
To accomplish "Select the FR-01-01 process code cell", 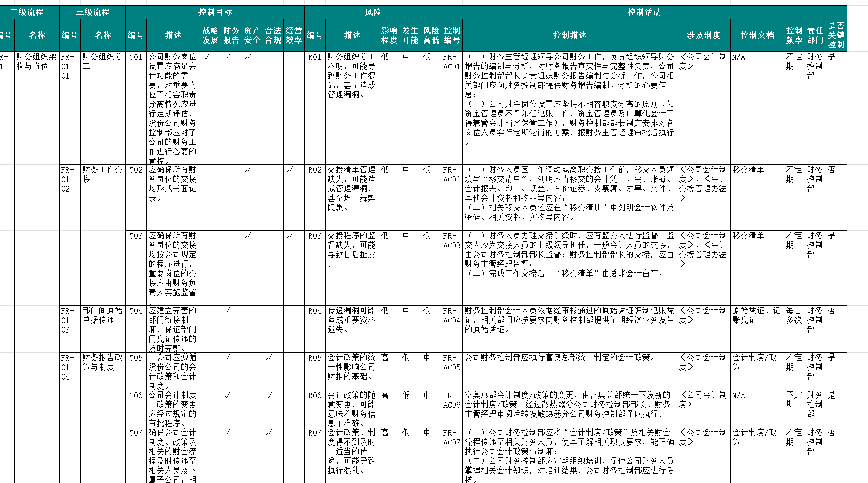I will [70, 108].
